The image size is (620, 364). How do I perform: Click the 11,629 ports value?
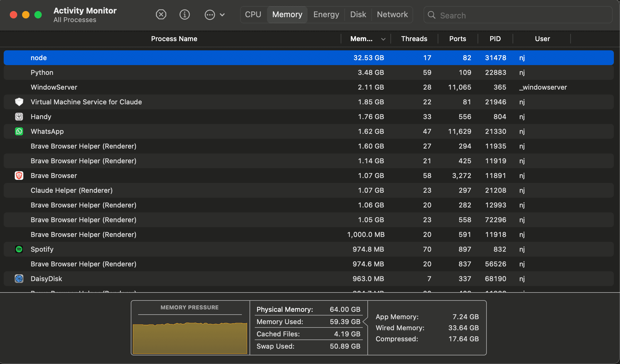click(459, 131)
